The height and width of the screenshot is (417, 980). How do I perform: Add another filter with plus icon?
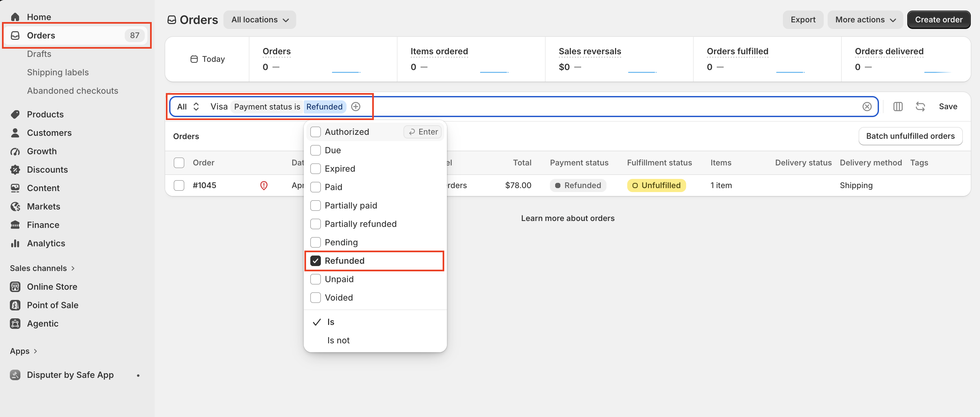coord(356,107)
